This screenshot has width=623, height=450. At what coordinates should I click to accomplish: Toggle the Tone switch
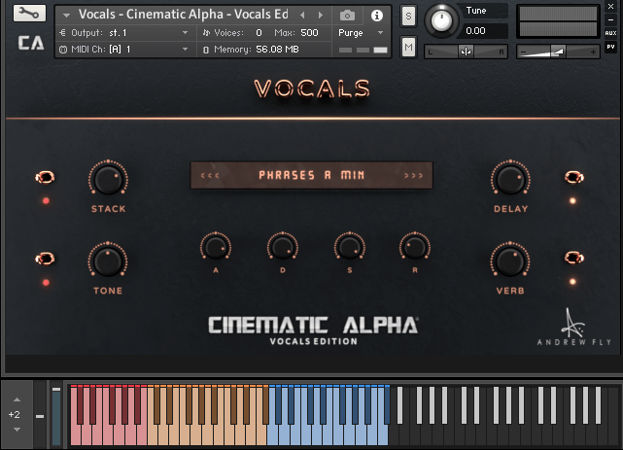(x=45, y=259)
